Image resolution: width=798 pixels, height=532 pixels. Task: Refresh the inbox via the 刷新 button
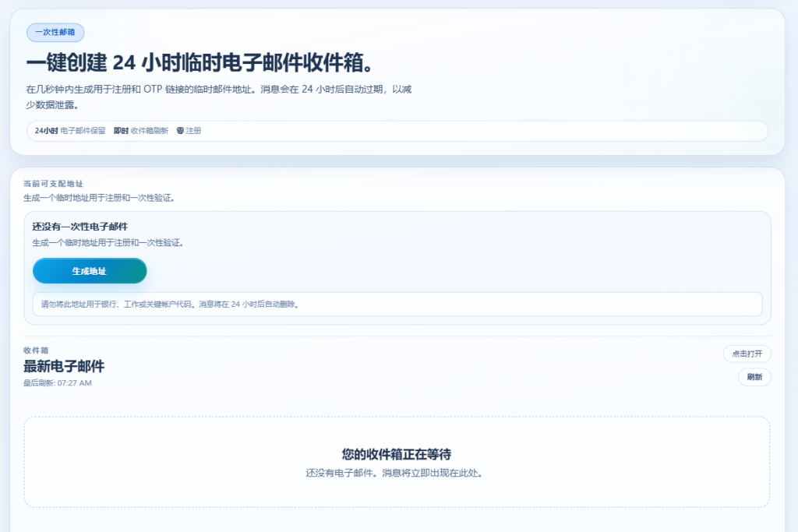click(753, 377)
